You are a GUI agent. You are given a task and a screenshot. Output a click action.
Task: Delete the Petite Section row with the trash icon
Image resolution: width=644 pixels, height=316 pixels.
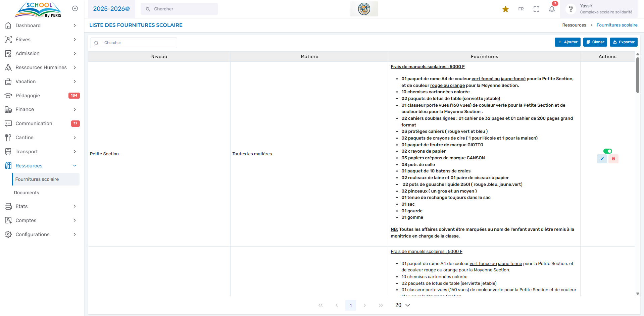point(613,159)
